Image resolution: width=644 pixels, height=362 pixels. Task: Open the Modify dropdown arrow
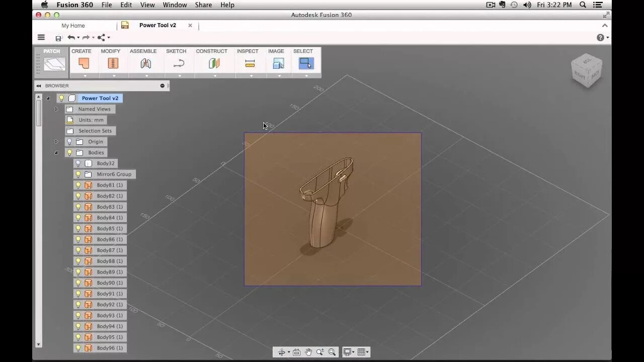point(114,76)
